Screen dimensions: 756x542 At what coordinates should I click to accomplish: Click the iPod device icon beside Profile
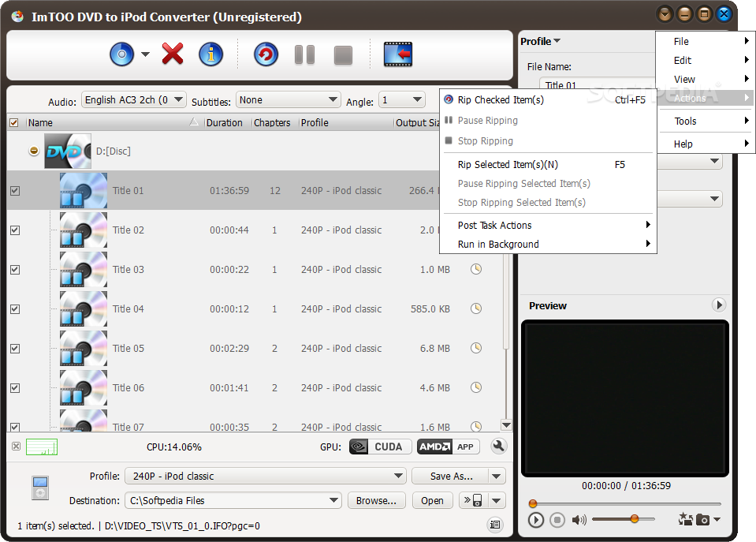pyautogui.click(x=40, y=488)
